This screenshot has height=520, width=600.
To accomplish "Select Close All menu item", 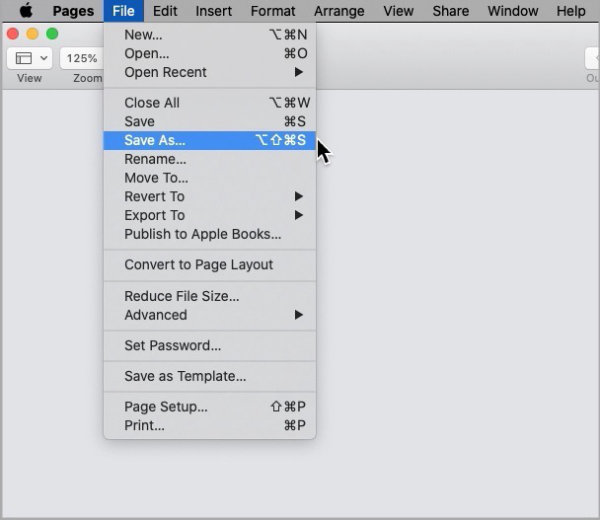I will pyautogui.click(x=210, y=103).
